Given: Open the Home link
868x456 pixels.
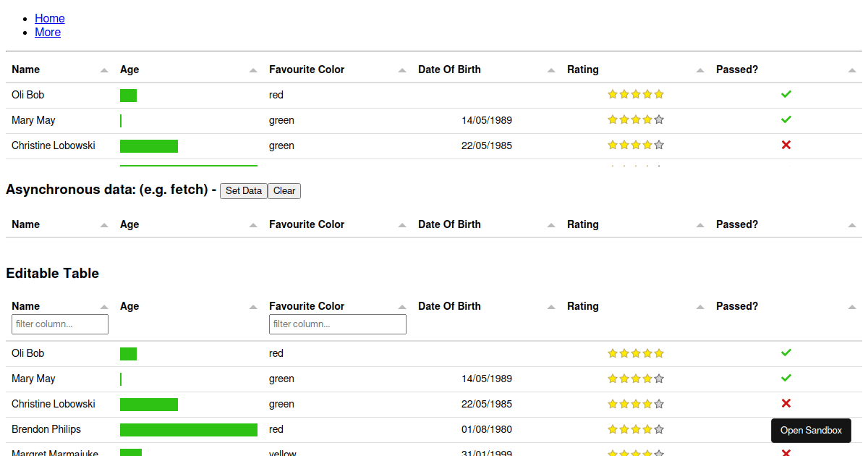Looking at the screenshot, I should click(x=49, y=18).
